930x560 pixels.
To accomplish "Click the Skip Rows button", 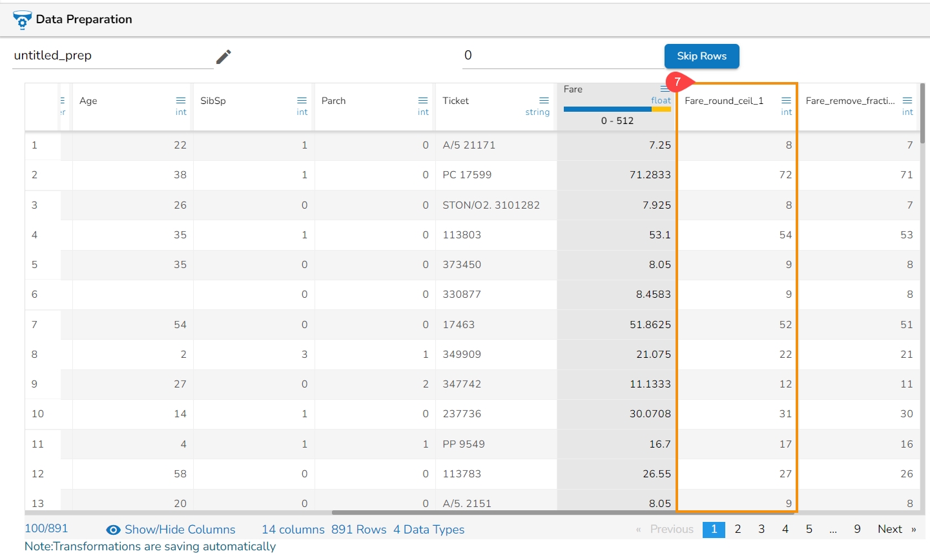I will (x=701, y=56).
